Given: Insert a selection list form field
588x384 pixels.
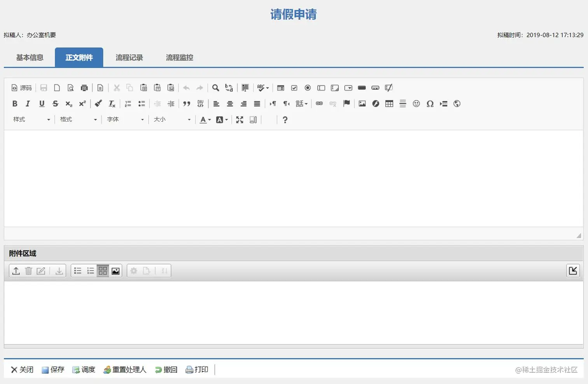Looking at the screenshot, I should click(348, 88).
